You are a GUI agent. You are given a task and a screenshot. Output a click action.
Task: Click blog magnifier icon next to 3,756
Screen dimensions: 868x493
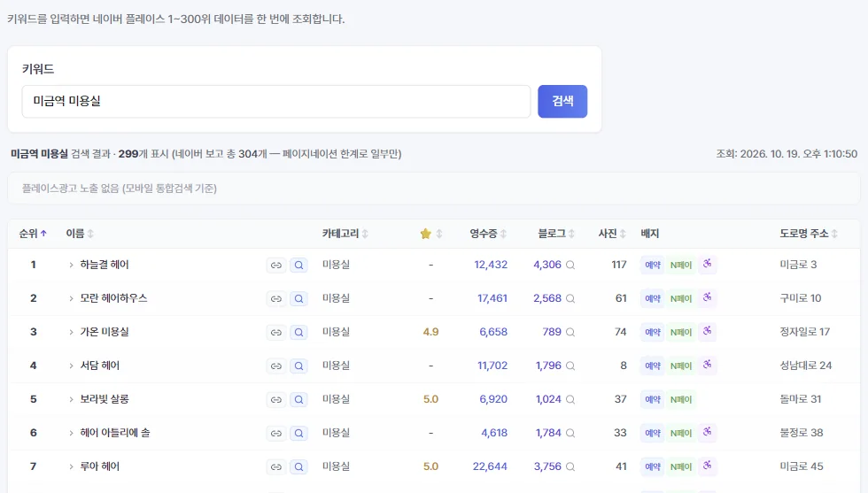[570, 467]
